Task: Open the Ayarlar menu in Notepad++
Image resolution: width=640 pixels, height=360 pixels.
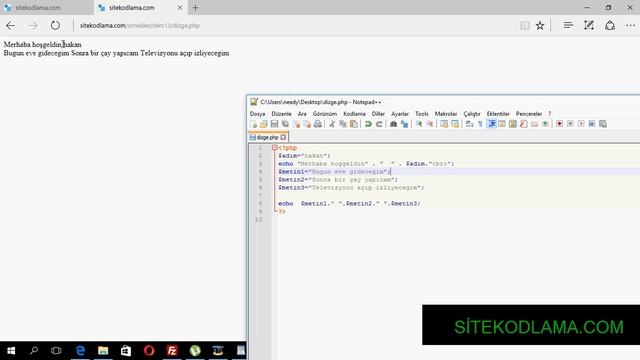Action: pos(400,114)
